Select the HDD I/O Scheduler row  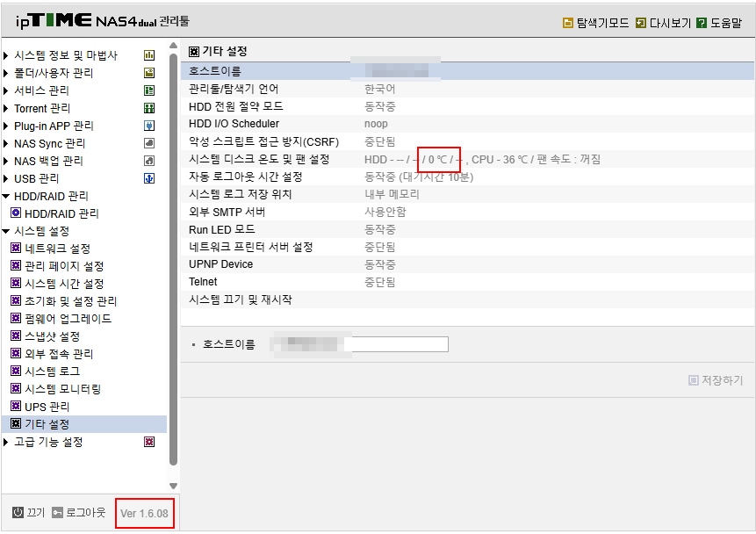point(467,124)
